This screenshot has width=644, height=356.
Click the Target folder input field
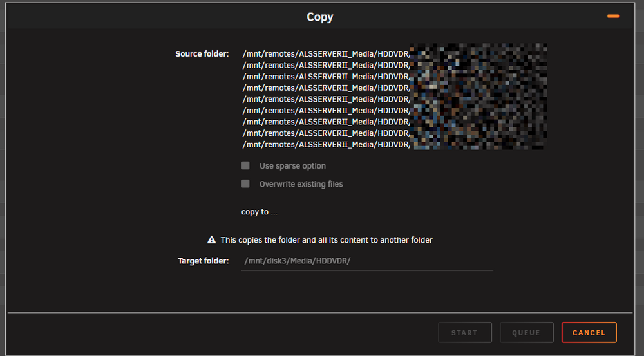(367, 261)
